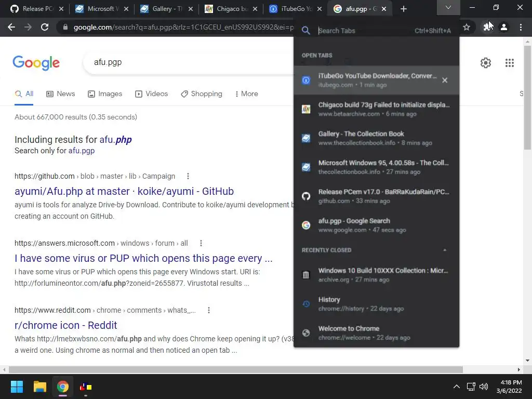Collapse the tab search dropdown arrow
Viewport: 532px width, 399px height.
tap(448, 7)
